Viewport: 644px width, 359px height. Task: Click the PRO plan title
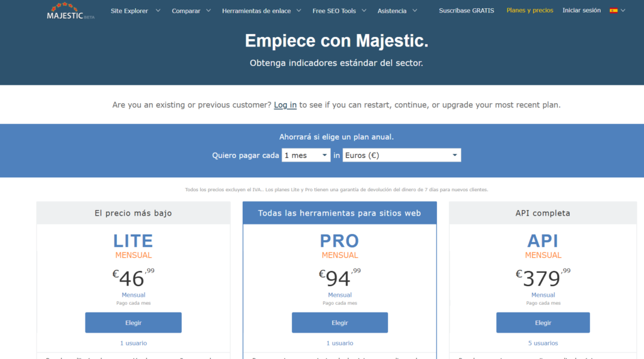[340, 241]
